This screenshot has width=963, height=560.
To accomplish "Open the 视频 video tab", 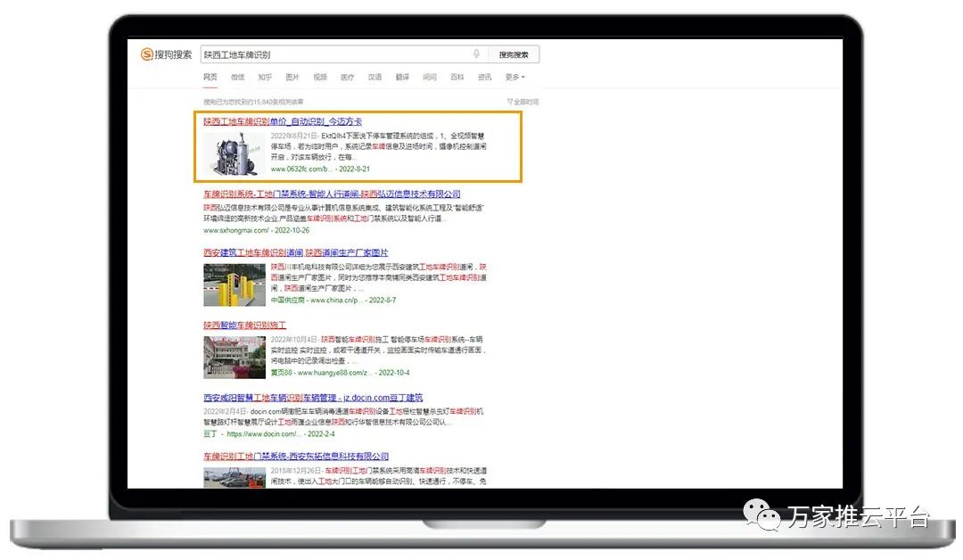I will click(x=320, y=78).
